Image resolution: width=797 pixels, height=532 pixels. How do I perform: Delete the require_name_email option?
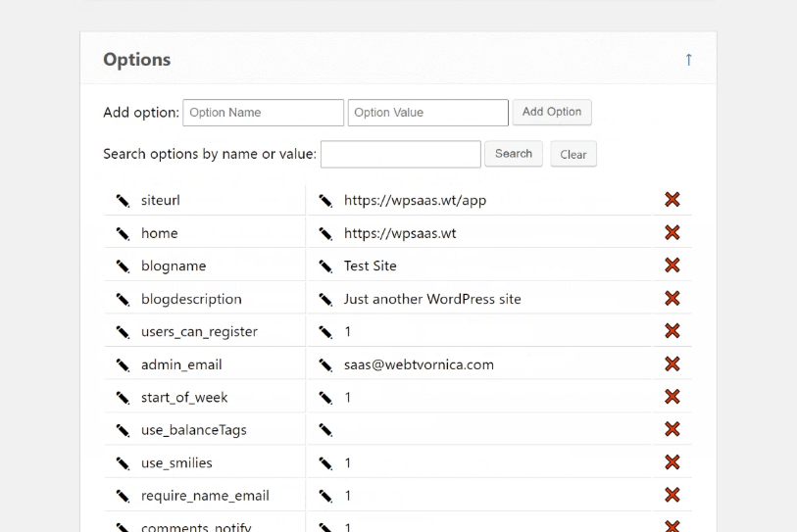pos(672,495)
